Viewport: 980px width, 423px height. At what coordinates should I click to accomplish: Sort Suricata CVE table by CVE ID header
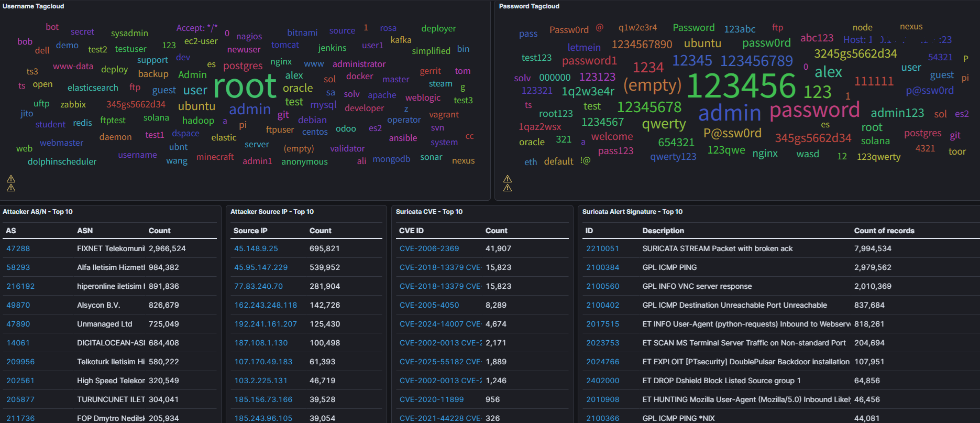(x=411, y=231)
